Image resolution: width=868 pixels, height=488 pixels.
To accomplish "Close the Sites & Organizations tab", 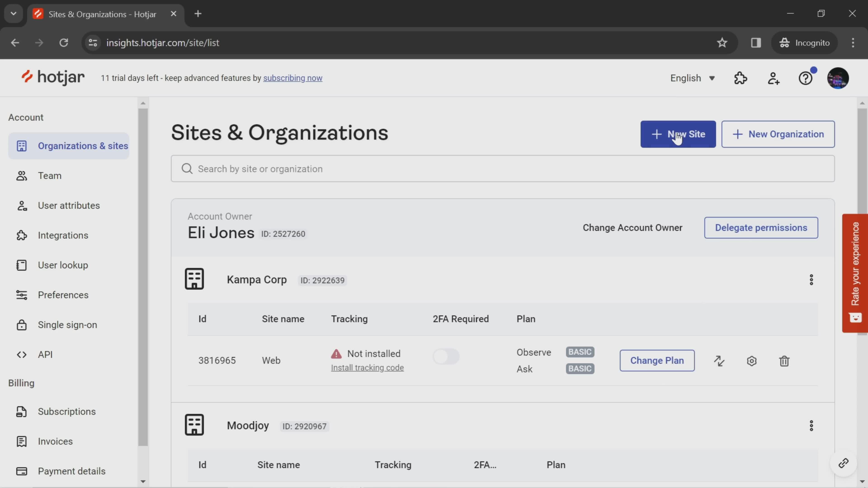I will coord(174,14).
